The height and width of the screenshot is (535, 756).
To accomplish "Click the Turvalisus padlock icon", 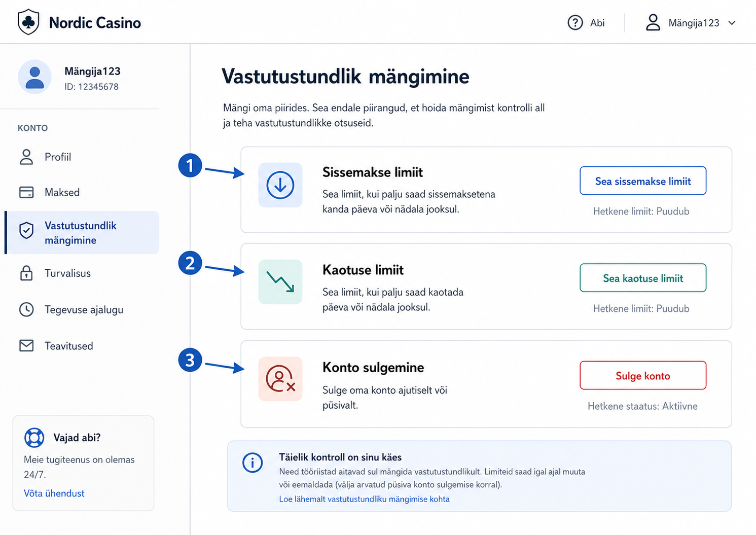I will 26,273.
